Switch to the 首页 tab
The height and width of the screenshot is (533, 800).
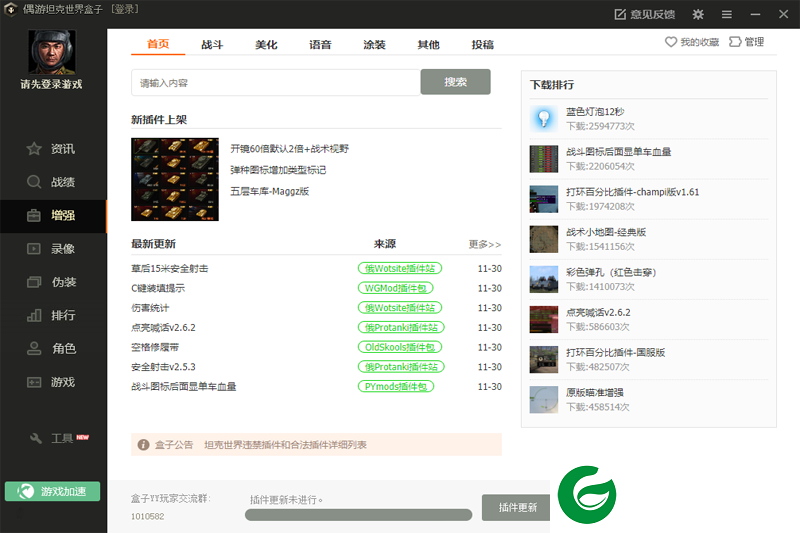[158, 44]
